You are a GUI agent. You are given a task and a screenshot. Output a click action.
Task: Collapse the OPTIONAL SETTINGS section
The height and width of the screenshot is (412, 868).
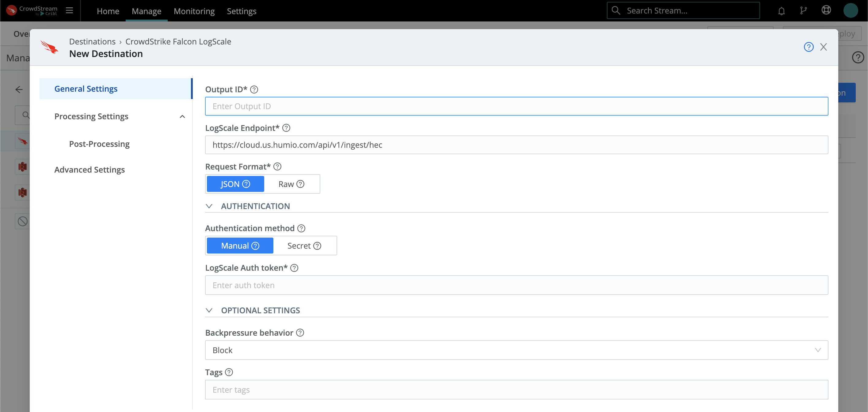point(209,310)
